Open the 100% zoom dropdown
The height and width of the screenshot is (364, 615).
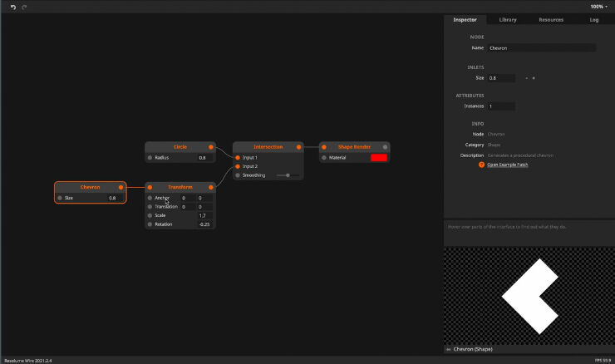coord(598,6)
